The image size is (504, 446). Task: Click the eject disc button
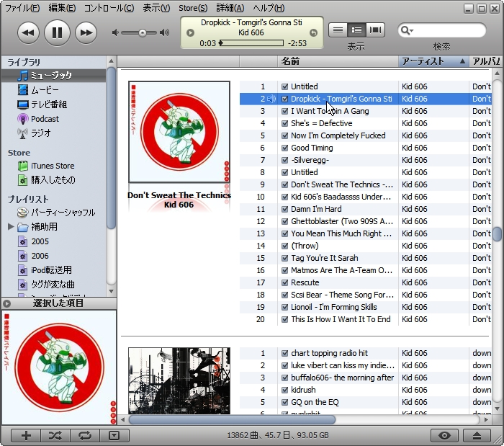coord(477,436)
